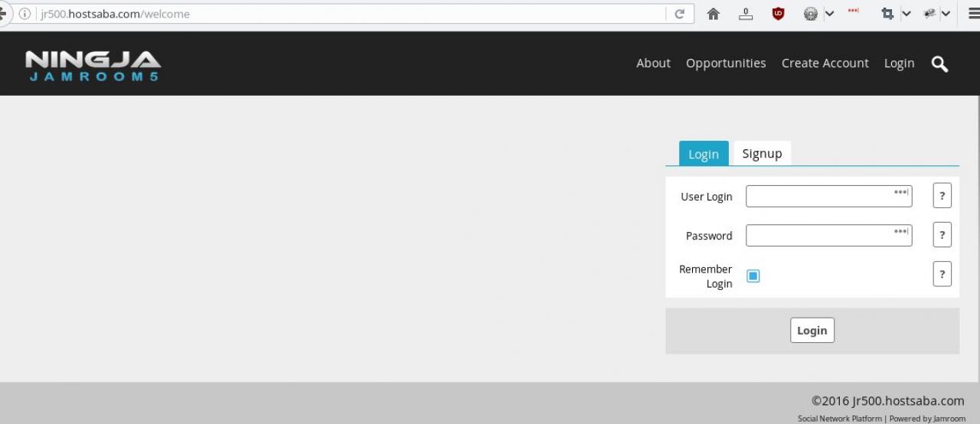Expand the gear extension dropdown arrow
The image size is (980, 424).
click(x=828, y=14)
